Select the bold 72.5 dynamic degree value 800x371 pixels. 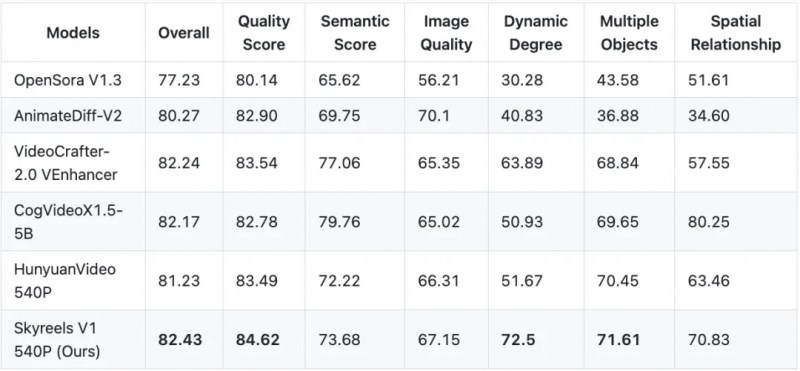(517, 340)
